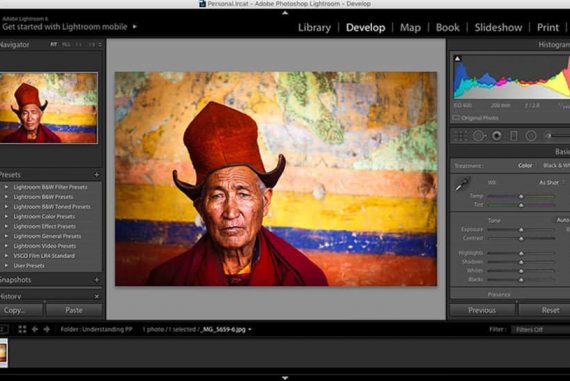Click the Temp slider handle

click(x=521, y=196)
